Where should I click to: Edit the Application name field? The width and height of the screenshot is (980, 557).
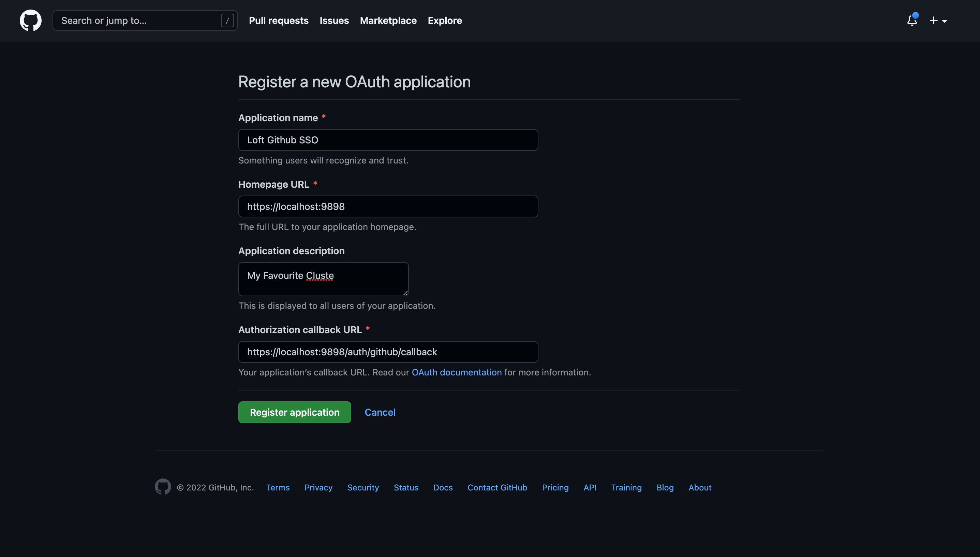tap(388, 140)
